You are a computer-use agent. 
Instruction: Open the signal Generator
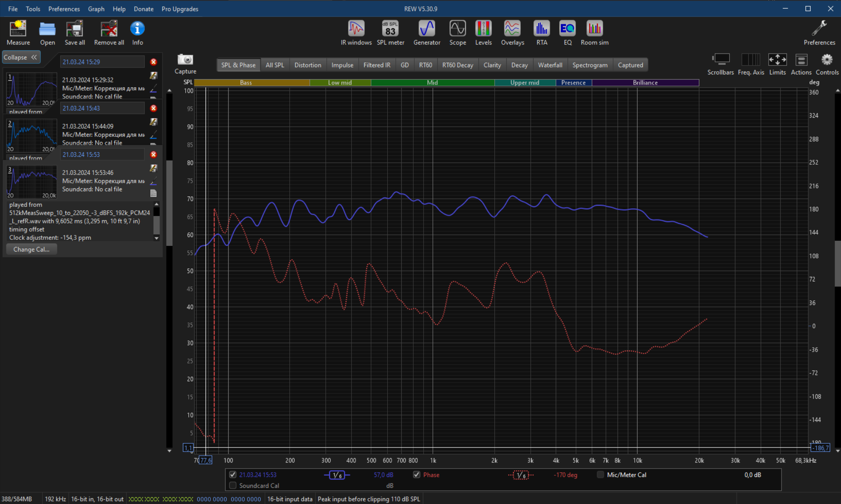pos(427,33)
